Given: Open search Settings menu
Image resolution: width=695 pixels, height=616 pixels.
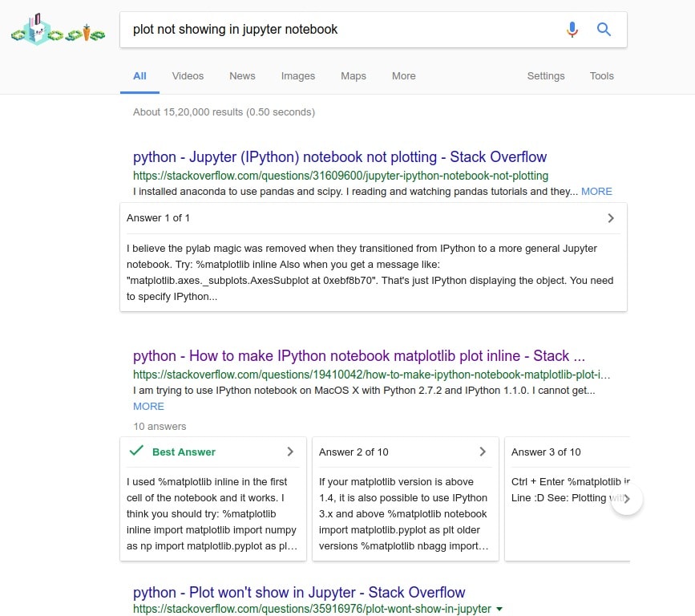Looking at the screenshot, I should [x=545, y=76].
